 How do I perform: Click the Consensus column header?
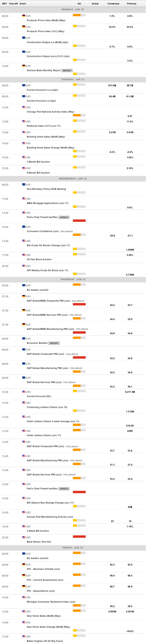click(113, 4)
